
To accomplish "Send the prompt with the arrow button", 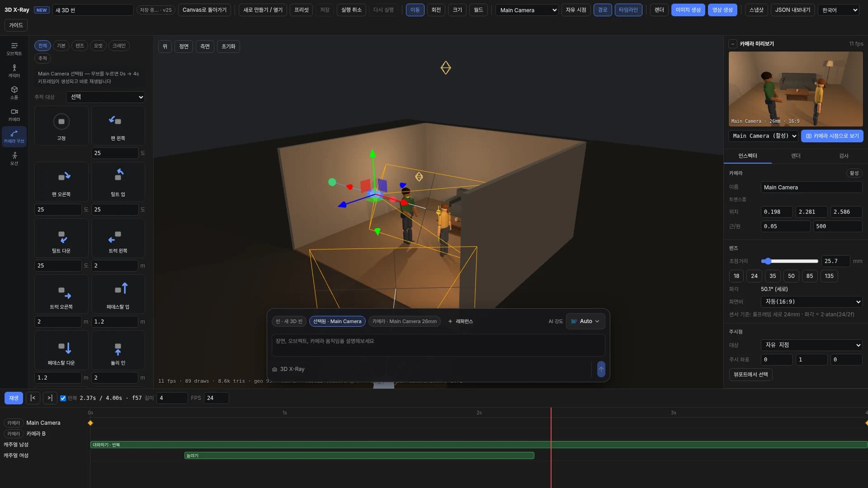I will pos(601,369).
